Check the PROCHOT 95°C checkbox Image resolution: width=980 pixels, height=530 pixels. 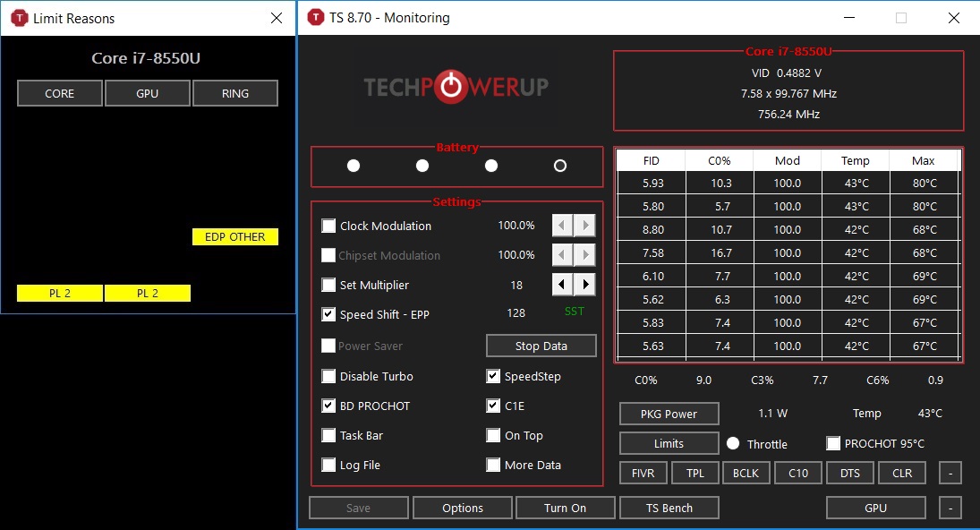point(833,443)
